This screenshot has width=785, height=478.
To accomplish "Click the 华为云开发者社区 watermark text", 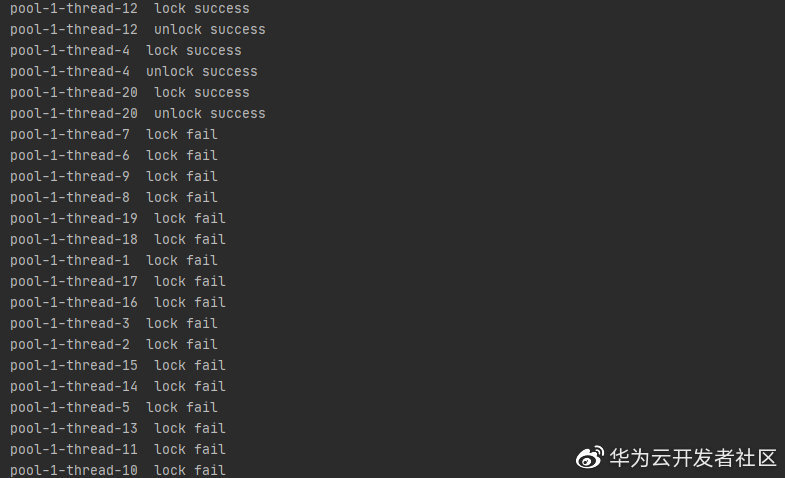I will click(693, 458).
